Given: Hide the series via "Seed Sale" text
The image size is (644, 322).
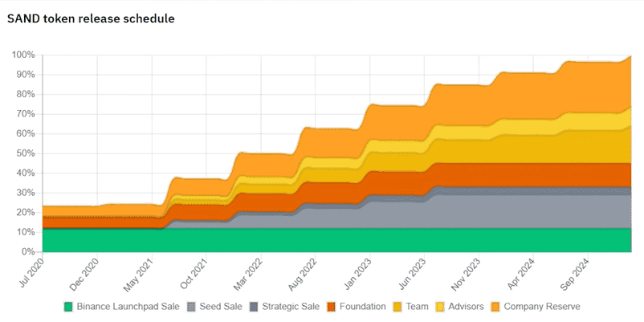Looking at the screenshot, I should pyautogui.click(x=220, y=306).
